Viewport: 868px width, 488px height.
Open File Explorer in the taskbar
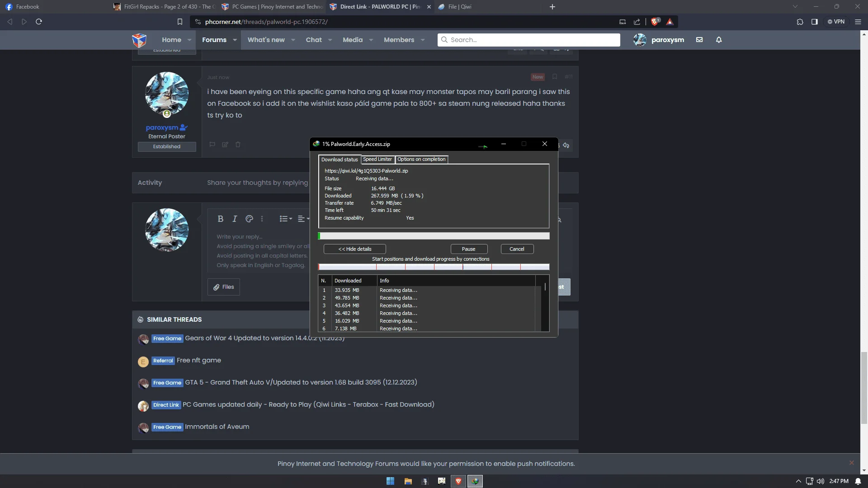click(408, 481)
